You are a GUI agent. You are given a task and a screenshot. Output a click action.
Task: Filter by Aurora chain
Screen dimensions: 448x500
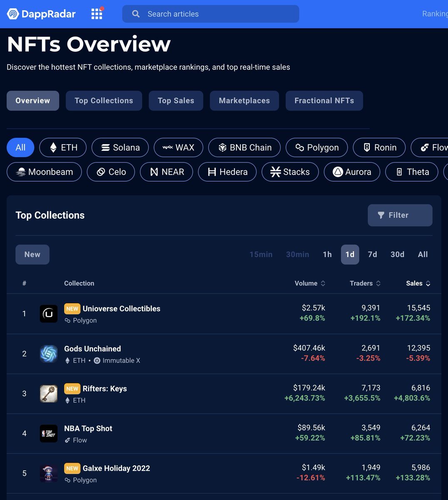point(352,172)
